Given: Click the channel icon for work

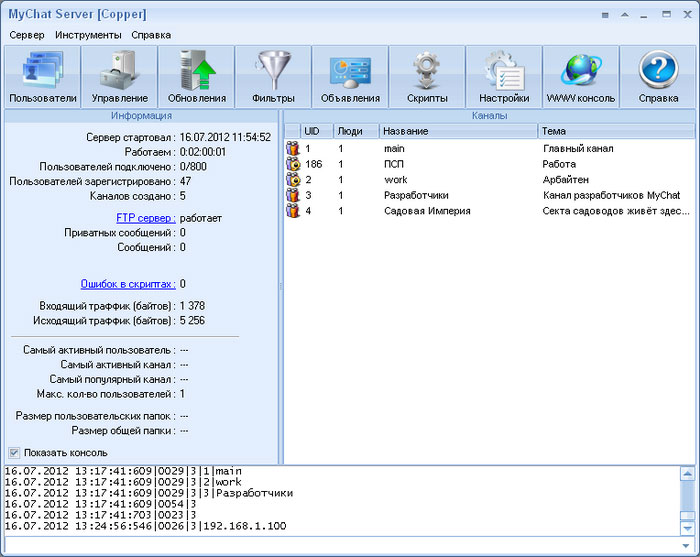Looking at the screenshot, I should coord(293,179).
